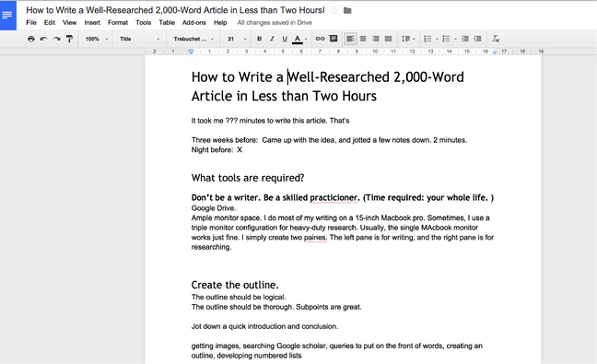Open the 100% zoom dropdown
Viewport: 597px width, 364px height.
point(97,39)
